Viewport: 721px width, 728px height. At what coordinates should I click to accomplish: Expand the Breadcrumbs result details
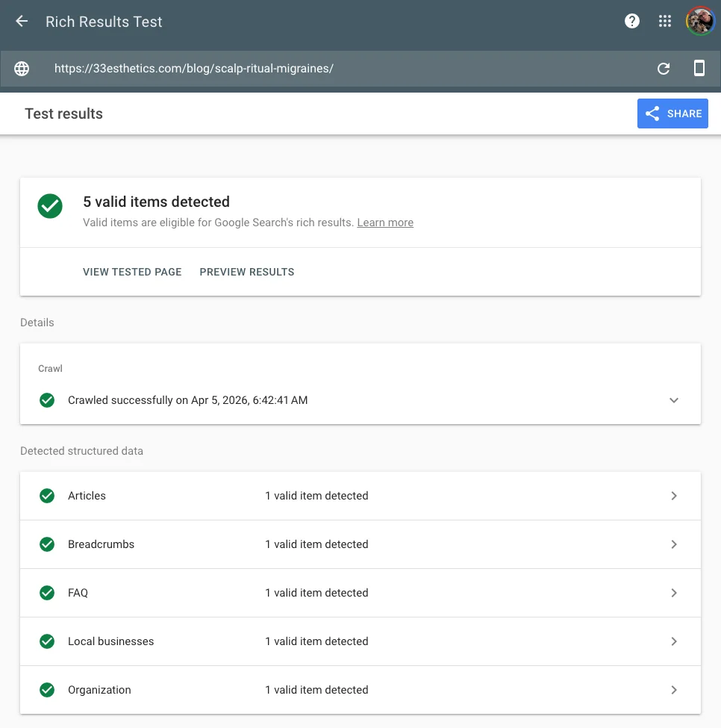click(x=674, y=544)
